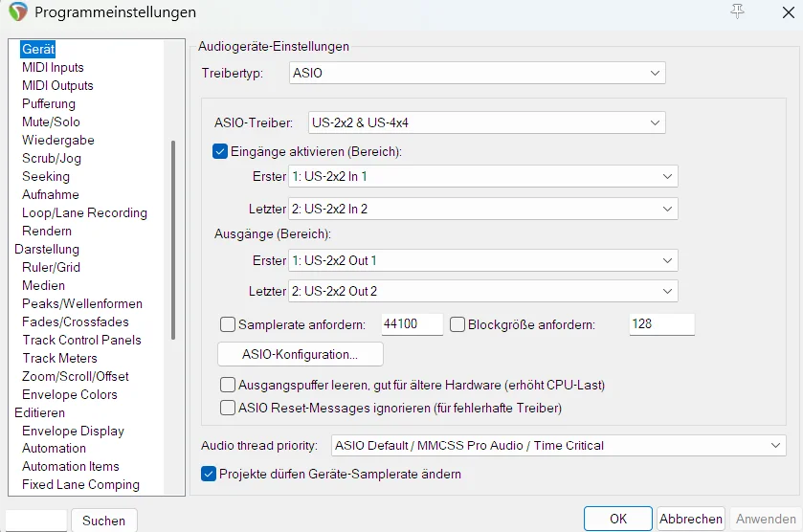Close the Programmeinstellungen dialog
This screenshot has height=532, width=803.
(789, 11)
